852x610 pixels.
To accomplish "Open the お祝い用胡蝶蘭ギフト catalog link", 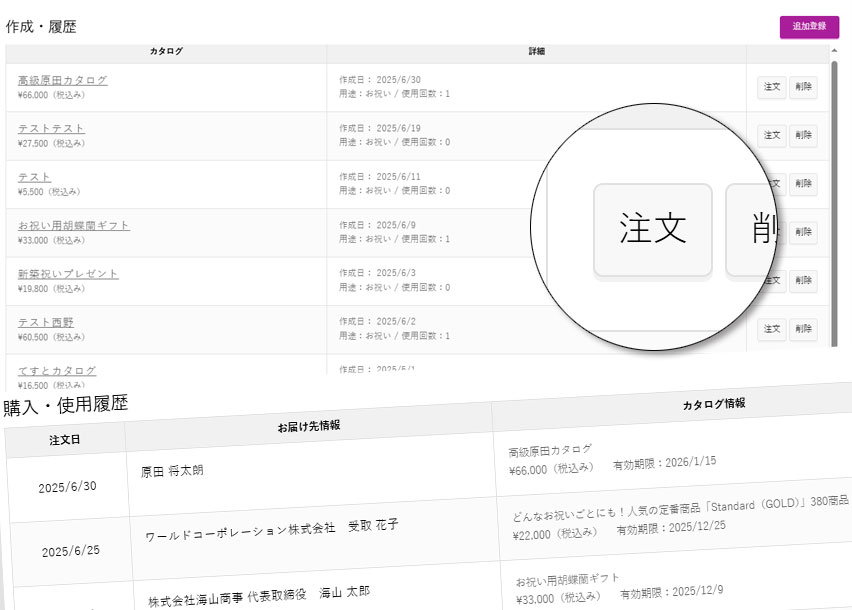I will pyautogui.click(x=73, y=226).
